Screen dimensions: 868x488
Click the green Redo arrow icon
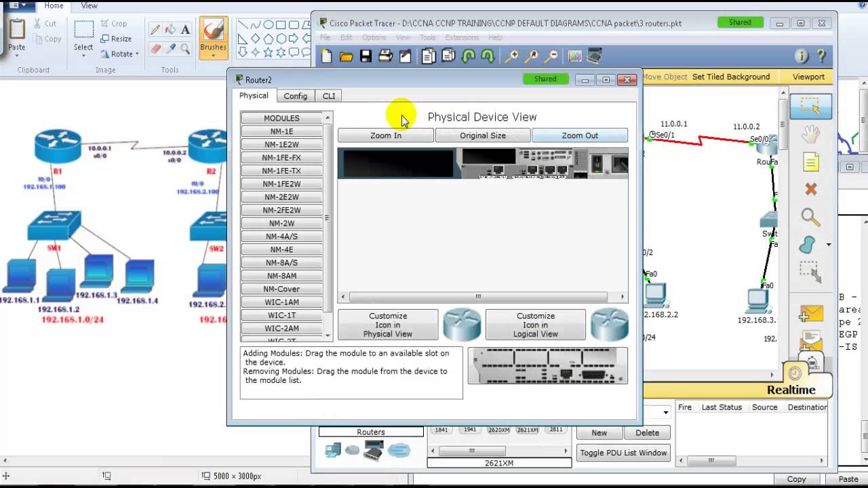point(488,56)
